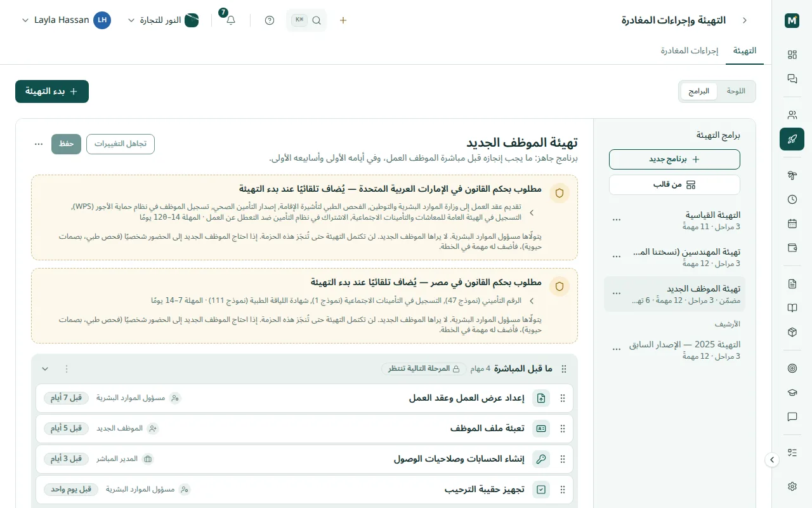Image resolution: width=812 pixels, height=508 pixels.
Task: Select the archived التهيئة 2025 program
Action: (674, 350)
